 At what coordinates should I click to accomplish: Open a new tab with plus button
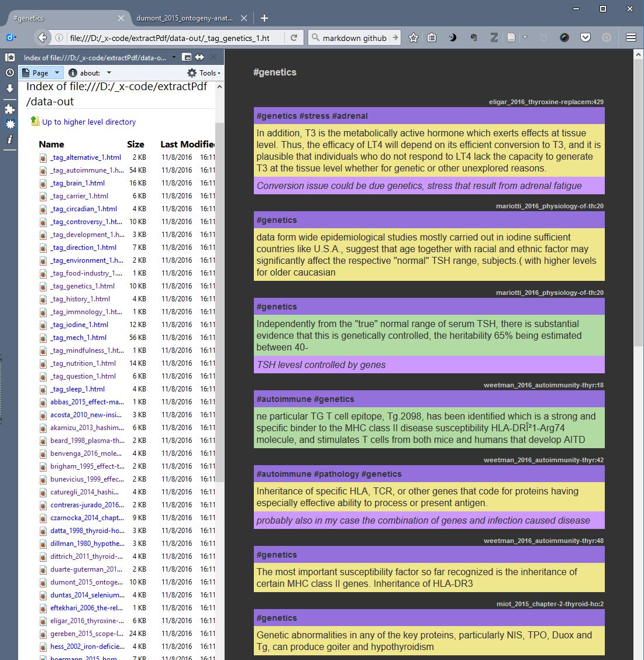[x=264, y=18]
